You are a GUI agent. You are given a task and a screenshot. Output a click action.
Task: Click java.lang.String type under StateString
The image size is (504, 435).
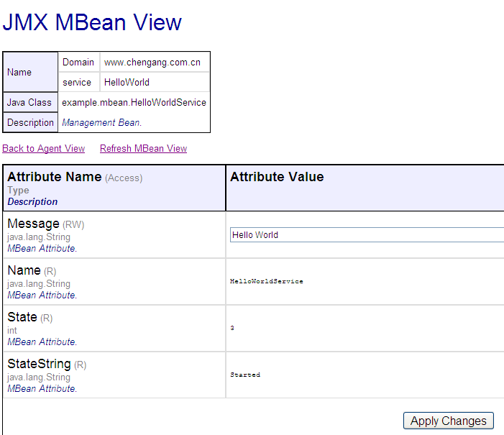[x=39, y=377]
